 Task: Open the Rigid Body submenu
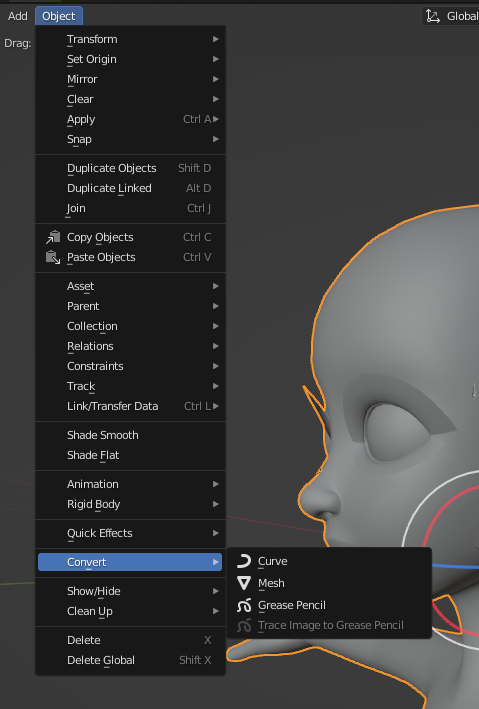(130, 504)
